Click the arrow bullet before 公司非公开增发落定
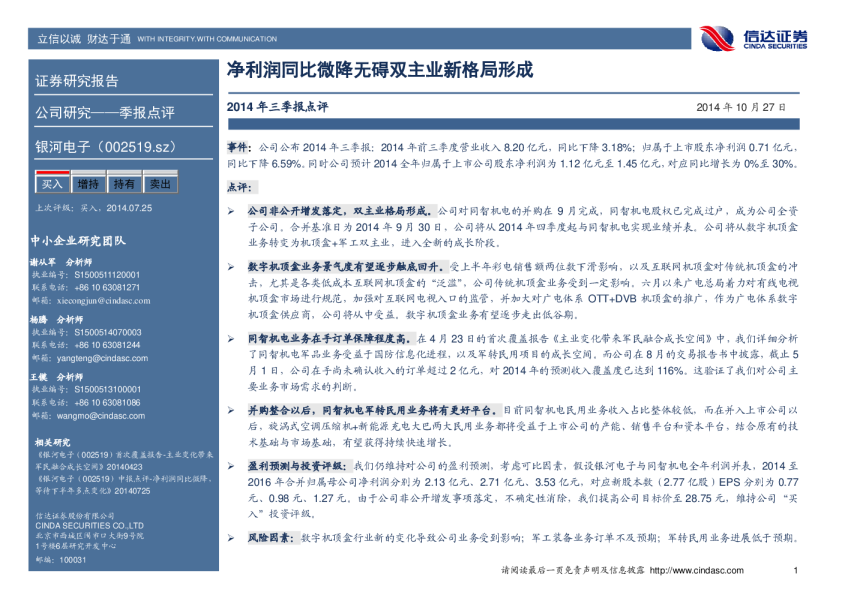The width and height of the screenshot is (842, 595). 231,212
